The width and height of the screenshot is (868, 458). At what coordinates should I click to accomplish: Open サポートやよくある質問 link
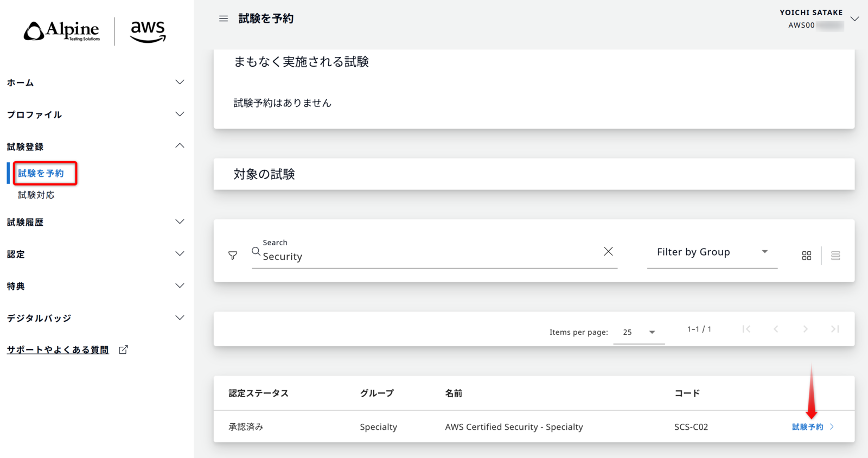[x=58, y=350]
